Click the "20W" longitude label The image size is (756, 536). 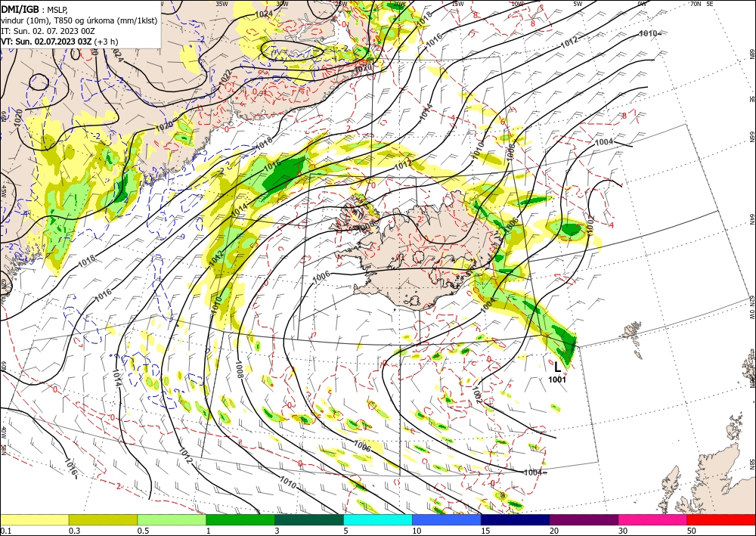pyautogui.click(x=399, y=4)
